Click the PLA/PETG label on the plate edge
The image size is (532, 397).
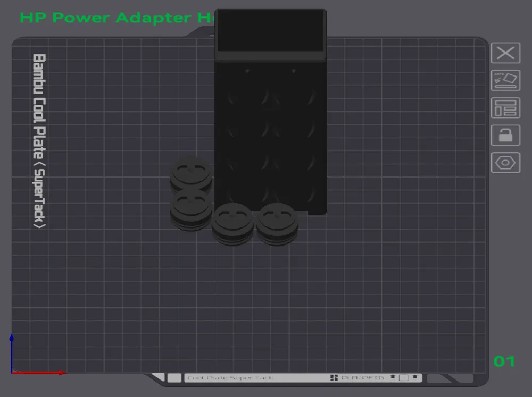[362, 378]
